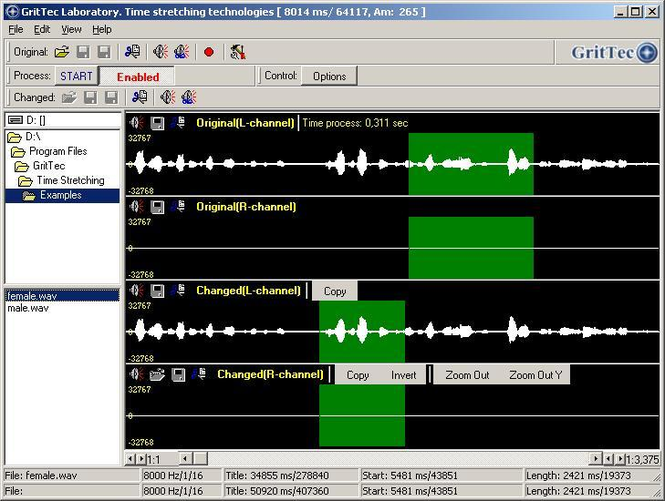This screenshot has height=501, width=665.
Task: Click copy icon on Changed(L-channel) panel
Action: coord(178,291)
